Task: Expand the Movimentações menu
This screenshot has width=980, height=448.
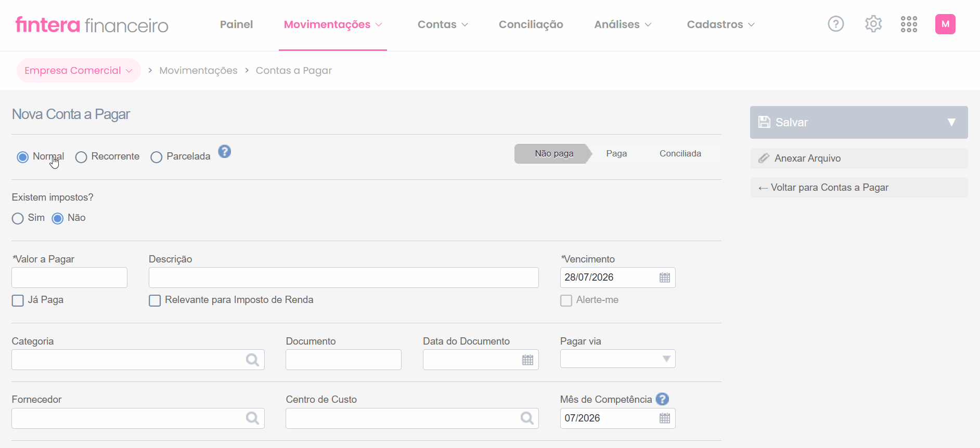Action: [x=333, y=24]
